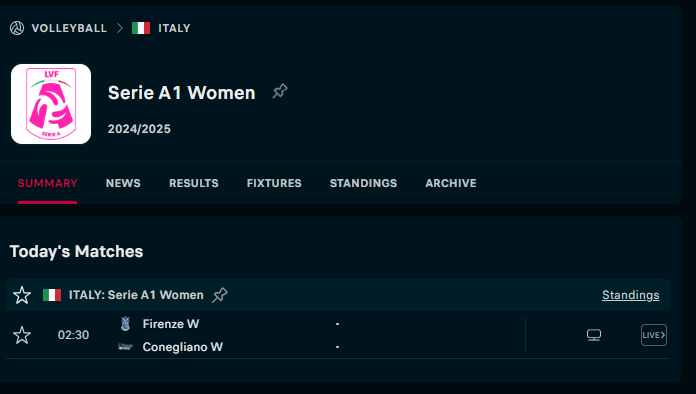
Task: Click the ITALY breadcrumb link
Action: [x=174, y=28]
